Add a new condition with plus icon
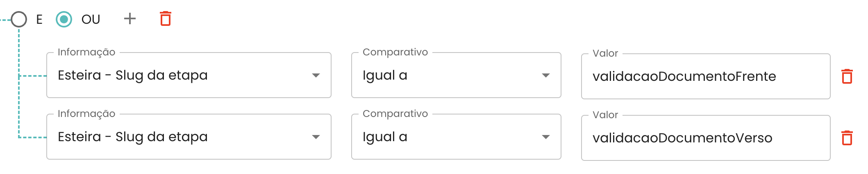This screenshot has height=174, width=868. (x=130, y=18)
